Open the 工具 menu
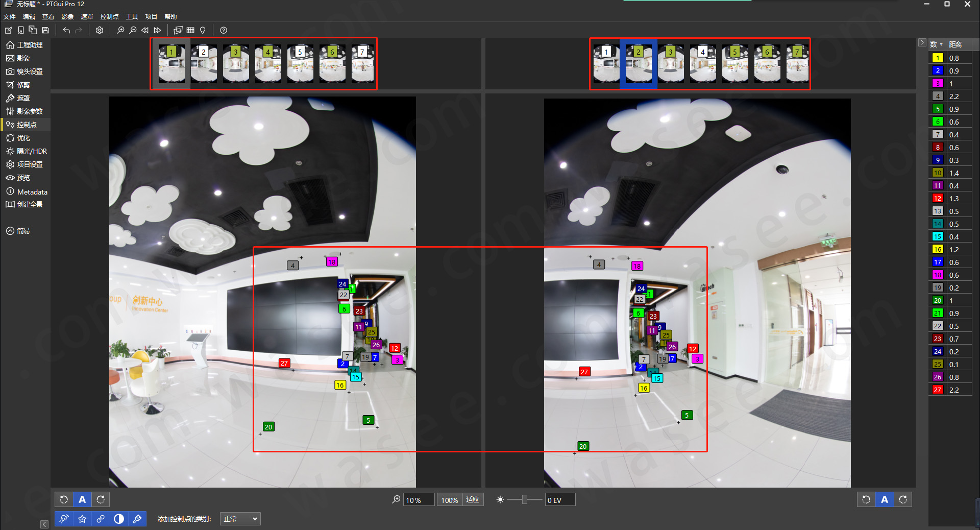 131,16
